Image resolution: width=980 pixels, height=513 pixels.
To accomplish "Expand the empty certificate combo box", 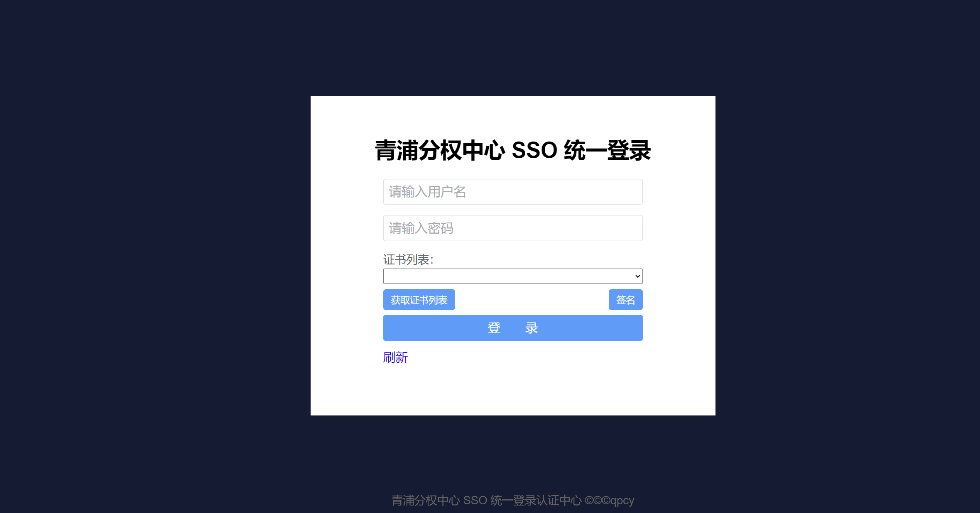I will [x=513, y=276].
